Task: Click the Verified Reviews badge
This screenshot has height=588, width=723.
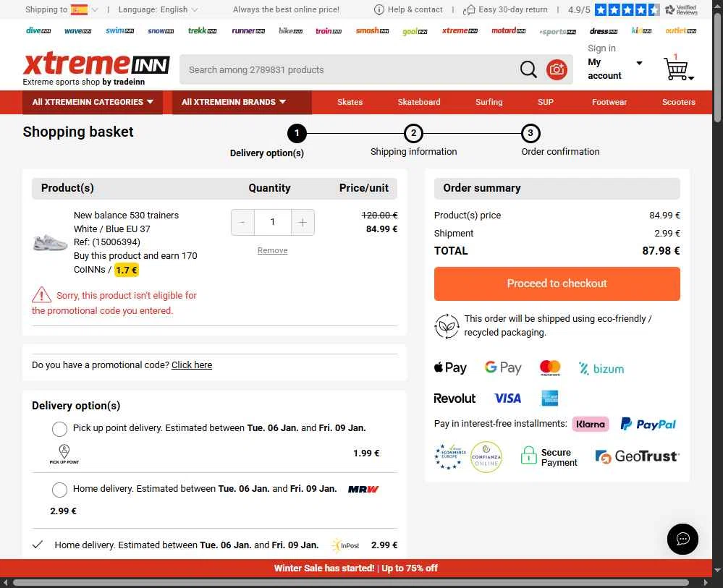Action: (x=681, y=9)
